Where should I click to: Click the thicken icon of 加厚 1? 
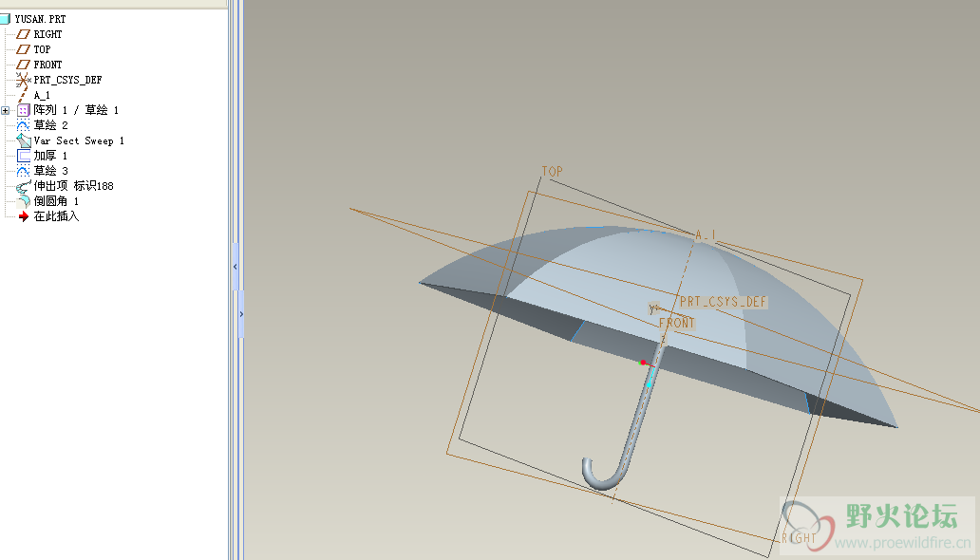point(23,156)
